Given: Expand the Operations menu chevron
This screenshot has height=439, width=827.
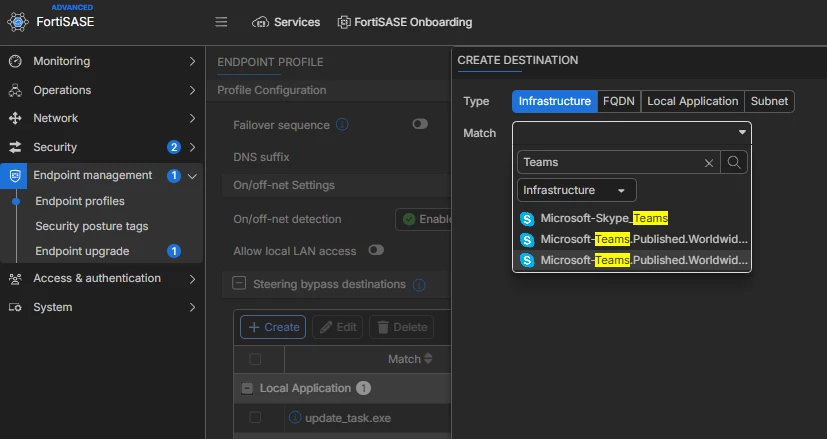Looking at the screenshot, I should pyautogui.click(x=193, y=90).
